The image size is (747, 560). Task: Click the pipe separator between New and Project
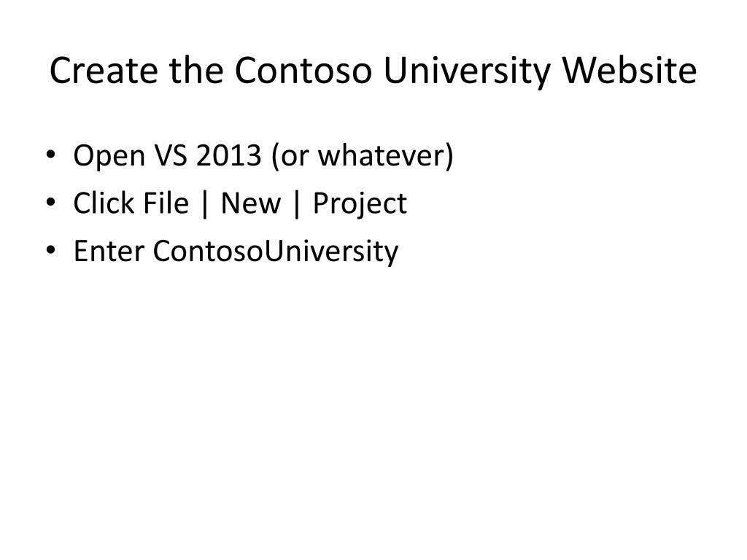point(297,204)
